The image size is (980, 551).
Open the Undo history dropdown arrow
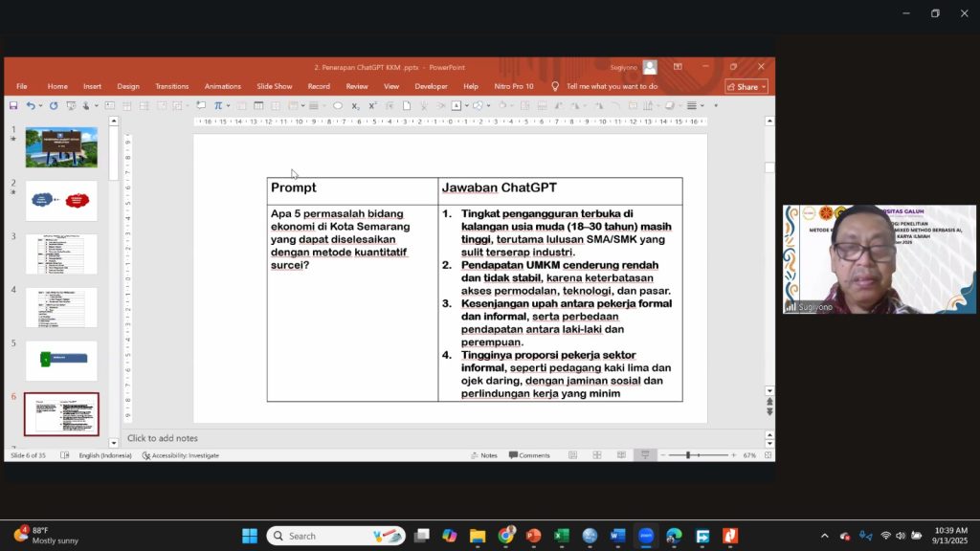tap(41, 105)
